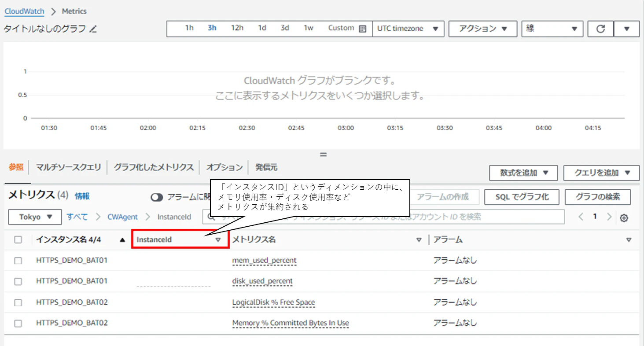Check the disk_used_percent row checkbox
This screenshot has height=346, width=644.
pos(18,281)
